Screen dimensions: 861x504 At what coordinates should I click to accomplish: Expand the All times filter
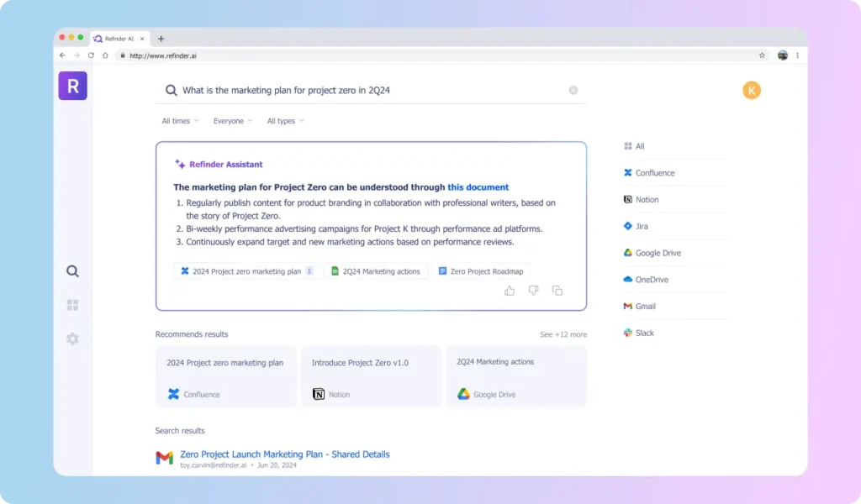pyautogui.click(x=180, y=121)
